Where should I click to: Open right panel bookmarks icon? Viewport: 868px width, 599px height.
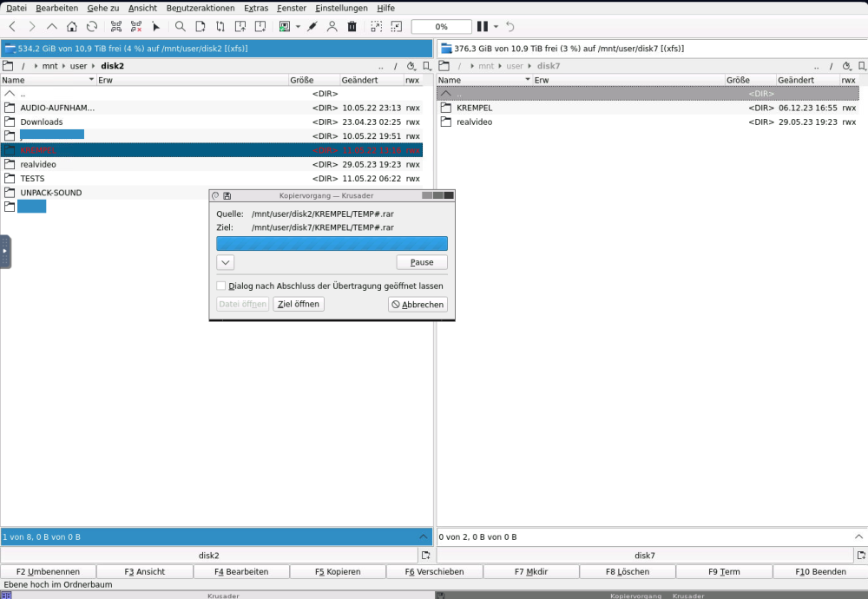[x=863, y=66]
